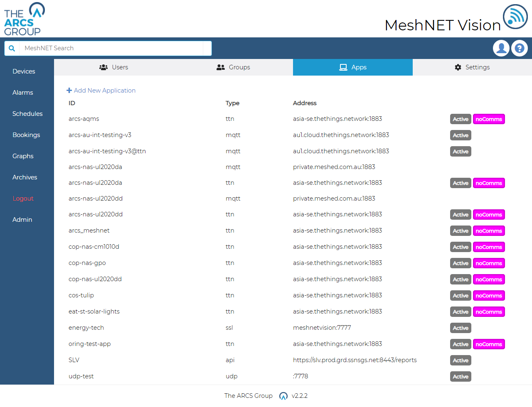Click the MeshNET Search input field

(x=112, y=48)
